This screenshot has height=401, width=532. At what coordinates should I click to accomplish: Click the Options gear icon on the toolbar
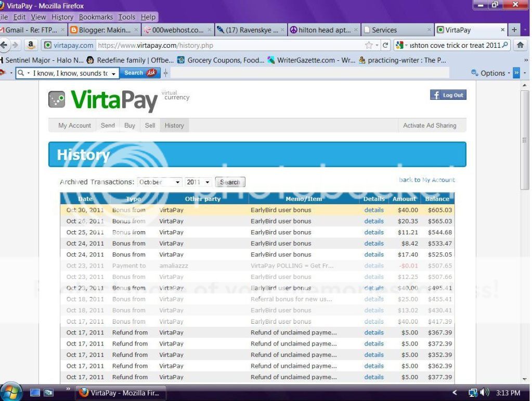(x=474, y=73)
